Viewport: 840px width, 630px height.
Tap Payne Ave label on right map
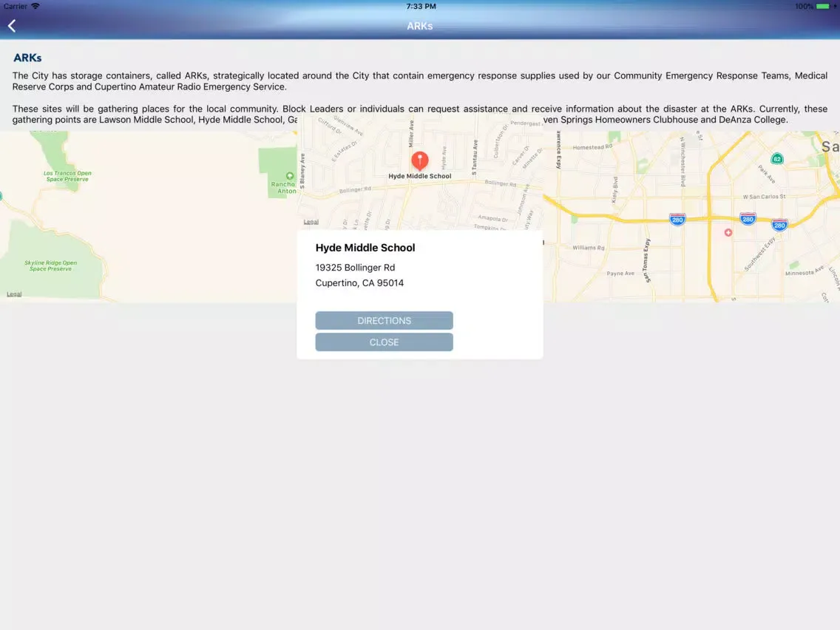tap(620, 273)
